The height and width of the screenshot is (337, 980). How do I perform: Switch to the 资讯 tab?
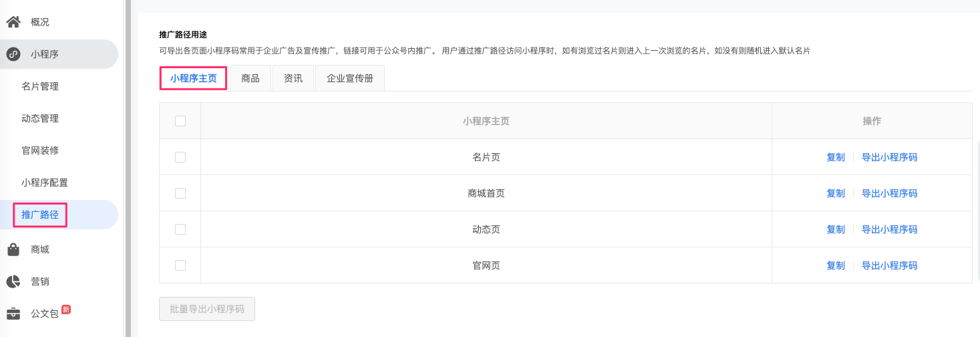point(293,78)
